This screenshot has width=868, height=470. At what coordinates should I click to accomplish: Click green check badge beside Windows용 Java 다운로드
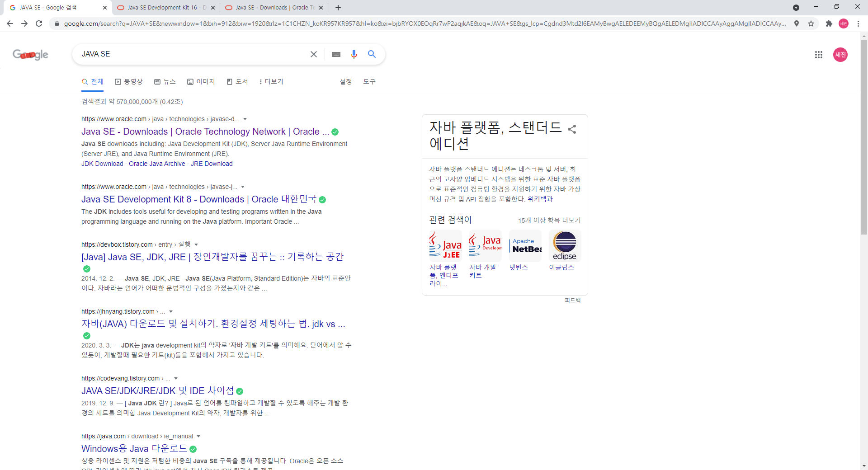[193, 449]
